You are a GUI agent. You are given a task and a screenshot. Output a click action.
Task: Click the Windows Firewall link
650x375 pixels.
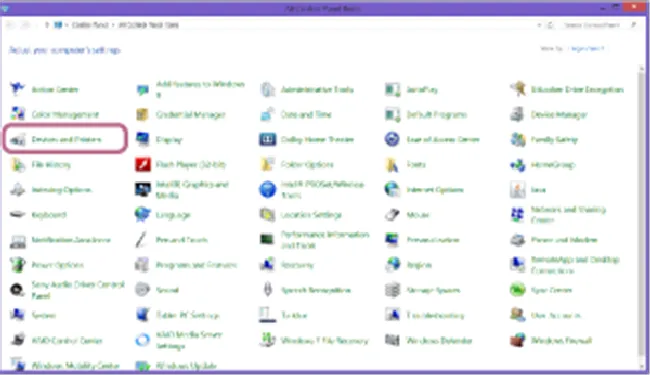click(561, 341)
